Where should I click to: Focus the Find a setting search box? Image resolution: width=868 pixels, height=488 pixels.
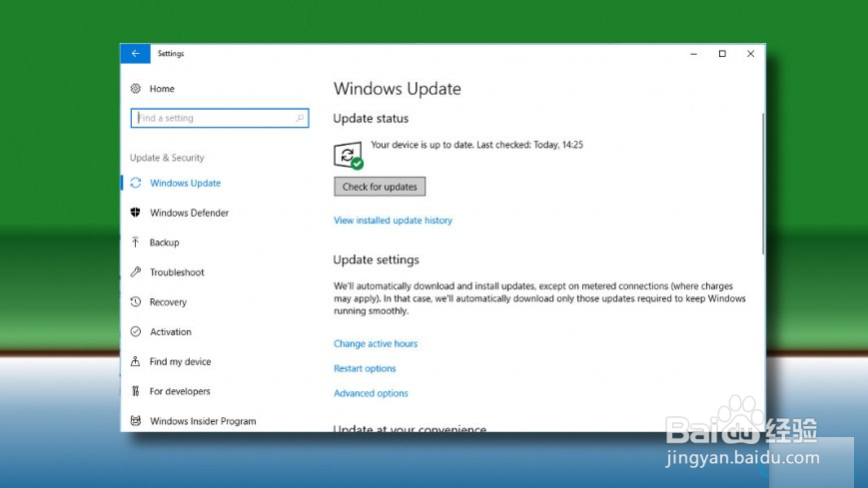tap(220, 118)
